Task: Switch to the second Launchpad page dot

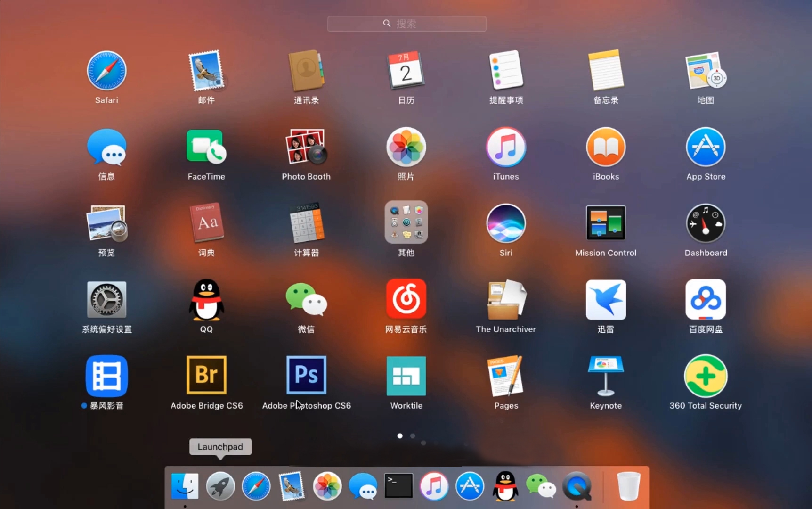Action: click(x=413, y=436)
